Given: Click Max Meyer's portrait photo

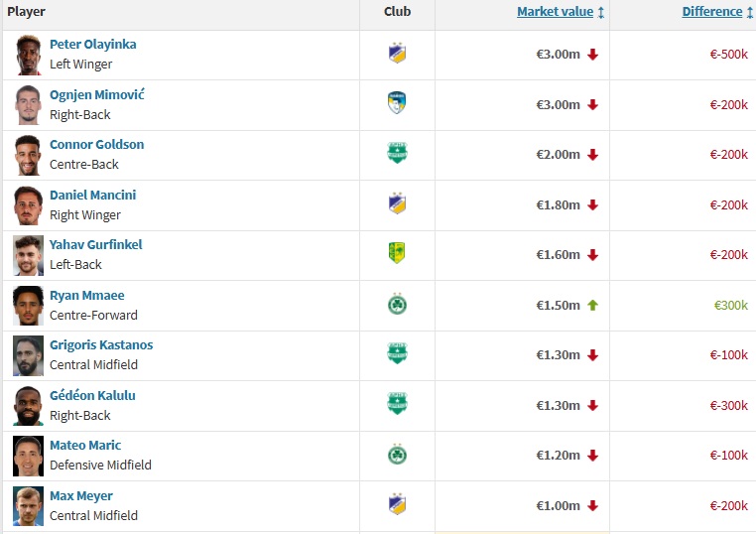Looking at the screenshot, I should [28, 505].
